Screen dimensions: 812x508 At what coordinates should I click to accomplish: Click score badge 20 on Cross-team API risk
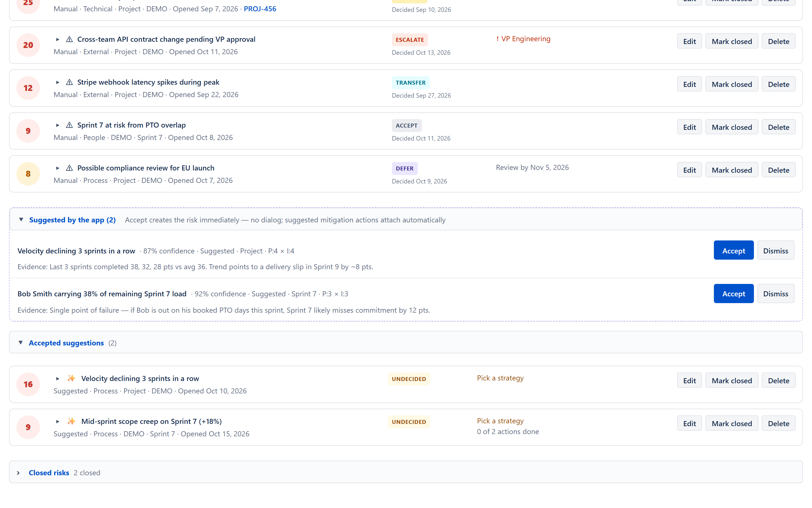pos(28,45)
